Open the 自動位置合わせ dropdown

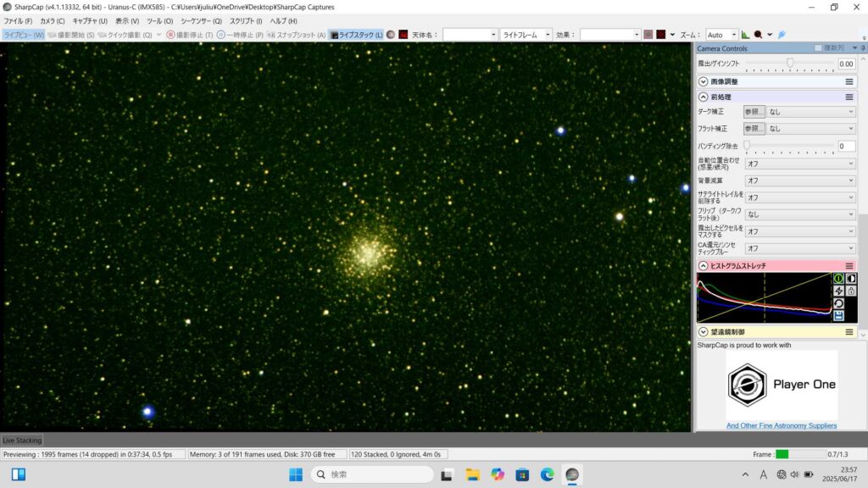tap(800, 164)
